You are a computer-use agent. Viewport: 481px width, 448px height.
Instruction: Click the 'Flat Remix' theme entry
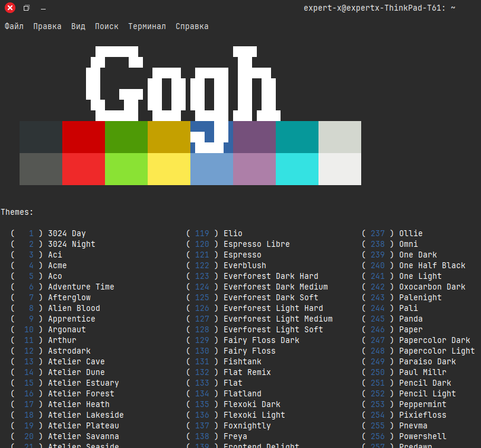coord(247,372)
